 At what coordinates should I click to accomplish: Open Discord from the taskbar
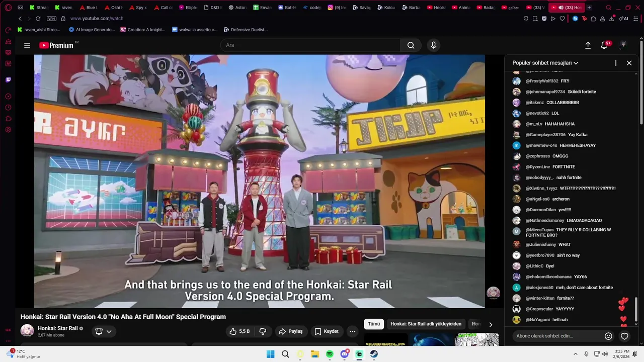[x=345, y=354]
